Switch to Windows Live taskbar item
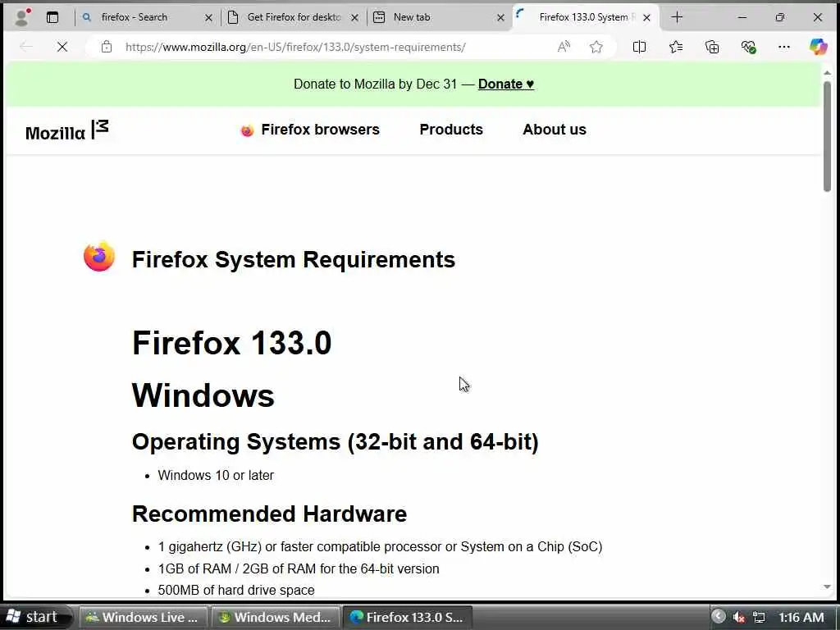Screen dimensions: 840x630 [144, 617]
